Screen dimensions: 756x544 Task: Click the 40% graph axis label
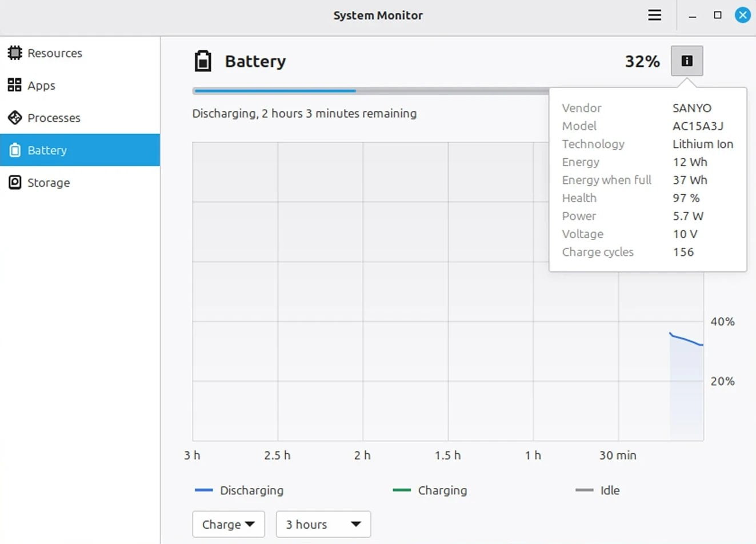[x=722, y=322]
